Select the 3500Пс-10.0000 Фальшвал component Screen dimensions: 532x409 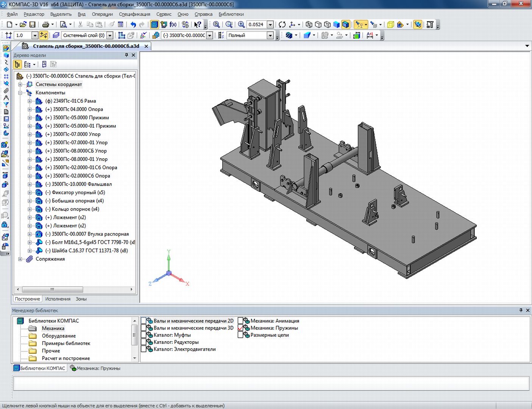(81, 184)
